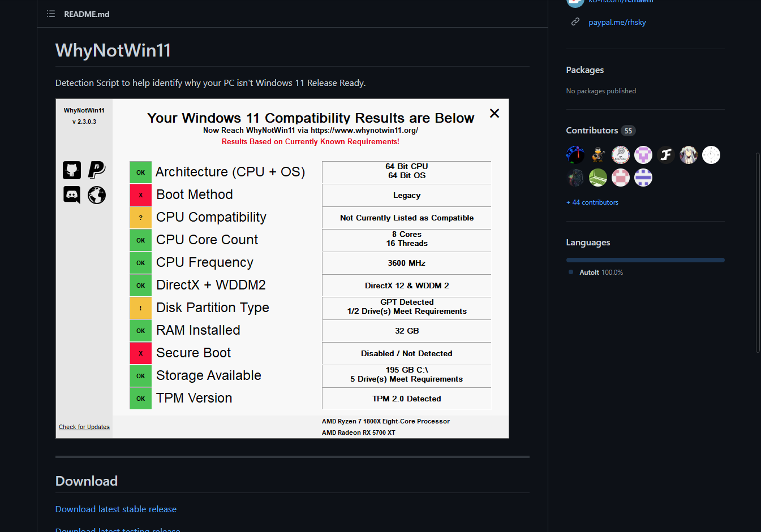
Task: Click 'AMD Ryzen 7 1800X Eight-Core Processor' text
Action: pos(386,421)
